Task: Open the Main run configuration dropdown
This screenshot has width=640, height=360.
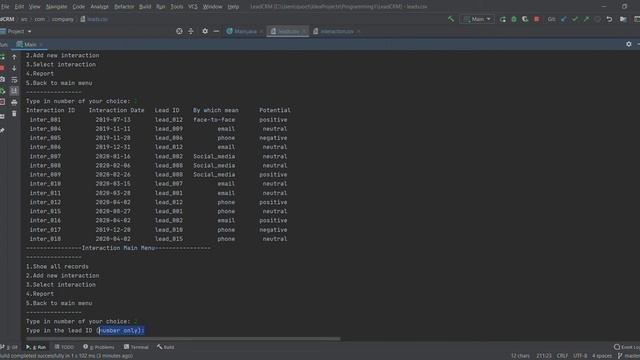Action: click(477, 19)
